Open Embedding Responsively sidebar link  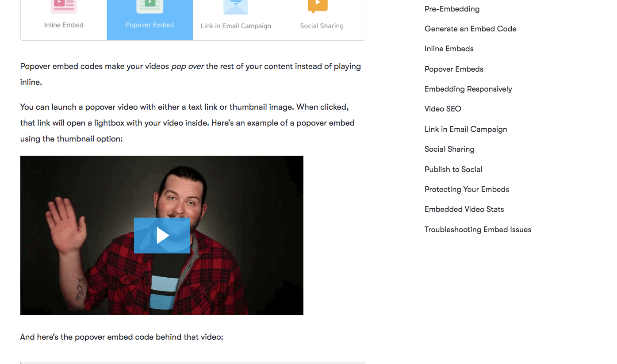[x=468, y=89]
